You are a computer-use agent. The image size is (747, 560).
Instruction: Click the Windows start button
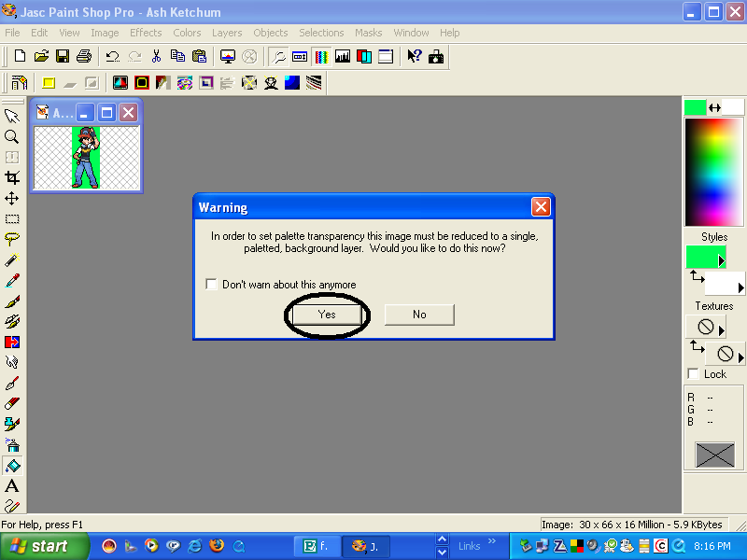44,546
